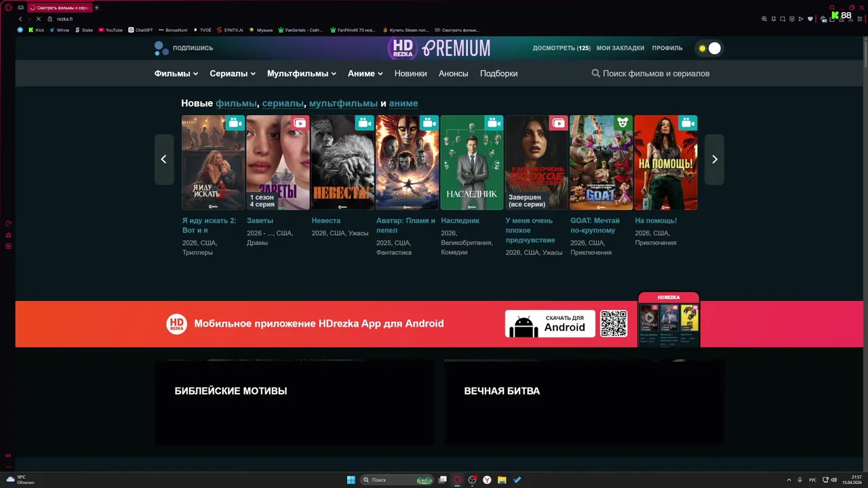Click the 'сериалы' link in heading
Image resolution: width=868 pixels, height=488 pixels.
click(x=283, y=103)
